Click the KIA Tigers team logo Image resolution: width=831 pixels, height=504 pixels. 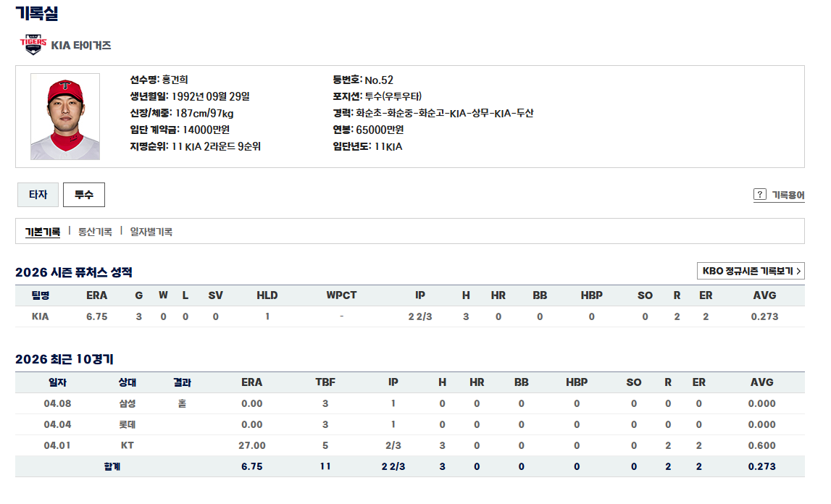pyautogui.click(x=33, y=45)
